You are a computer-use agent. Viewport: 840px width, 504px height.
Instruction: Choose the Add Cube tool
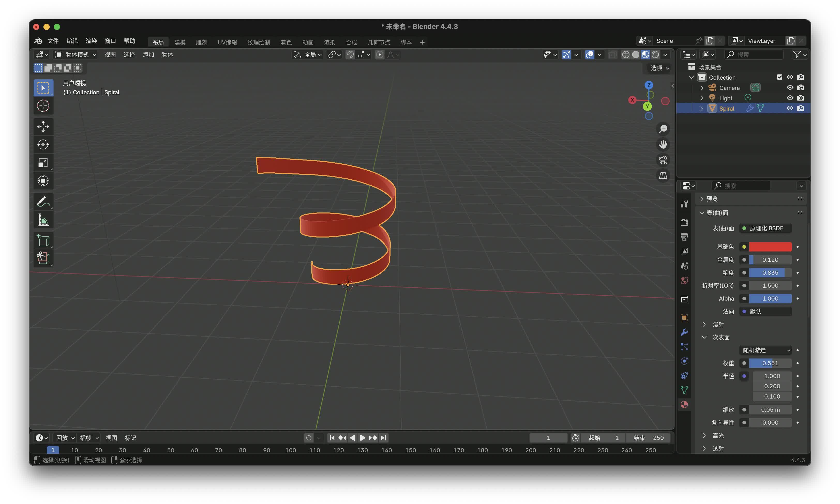pyautogui.click(x=43, y=240)
